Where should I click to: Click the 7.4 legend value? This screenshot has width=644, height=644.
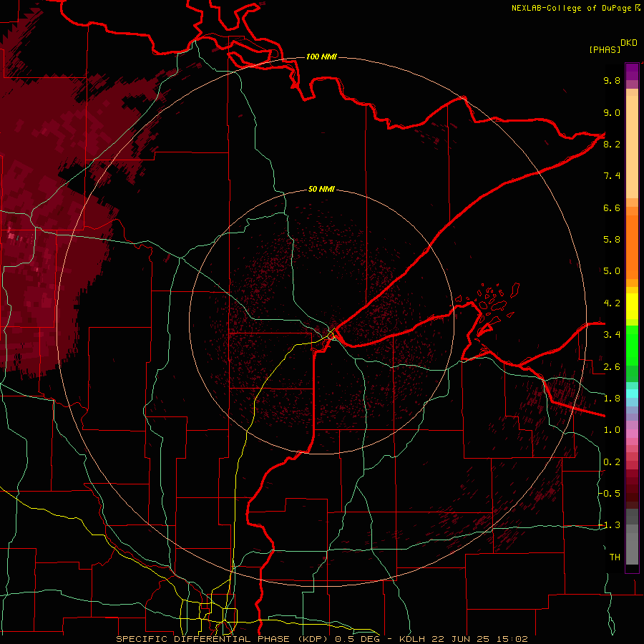coord(612,176)
